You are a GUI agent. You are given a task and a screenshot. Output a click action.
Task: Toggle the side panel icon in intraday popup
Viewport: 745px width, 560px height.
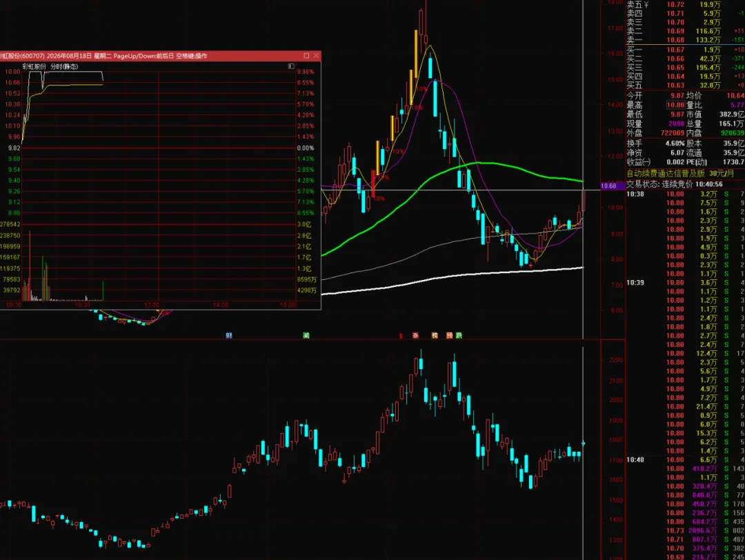(x=291, y=66)
